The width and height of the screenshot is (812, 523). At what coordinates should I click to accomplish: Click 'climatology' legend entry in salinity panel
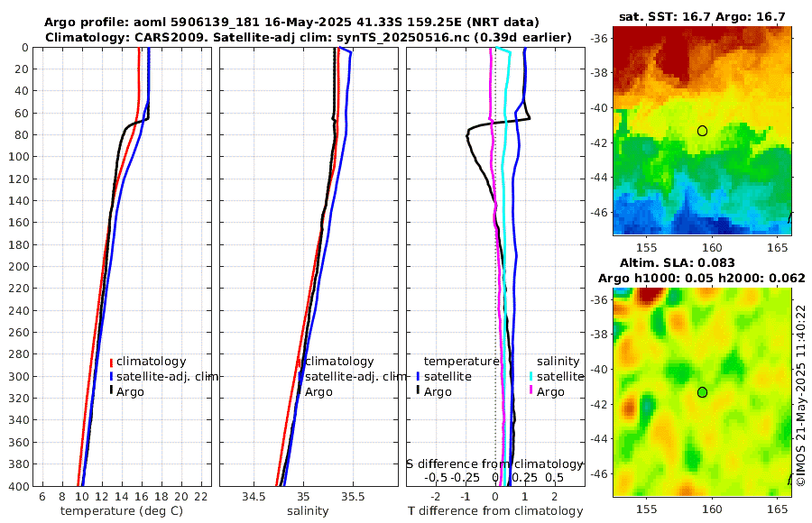(339, 362)
